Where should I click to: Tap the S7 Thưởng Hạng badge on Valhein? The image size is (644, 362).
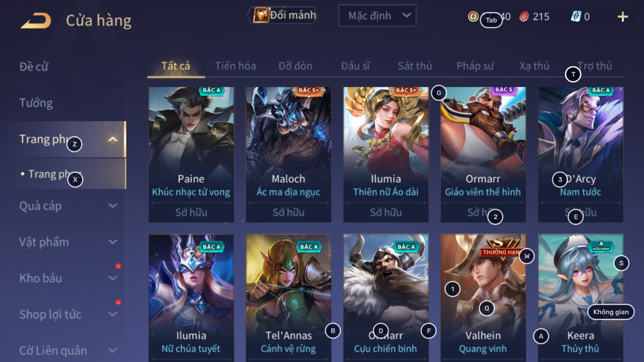pyautogui.click(x=501, y=246)
